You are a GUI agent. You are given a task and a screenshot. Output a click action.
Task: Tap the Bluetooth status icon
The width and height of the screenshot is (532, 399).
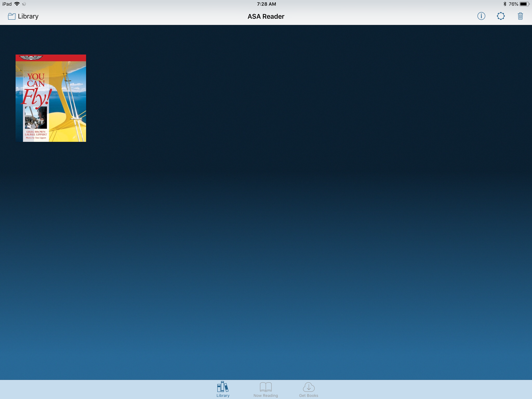click(x=505, y=4)
